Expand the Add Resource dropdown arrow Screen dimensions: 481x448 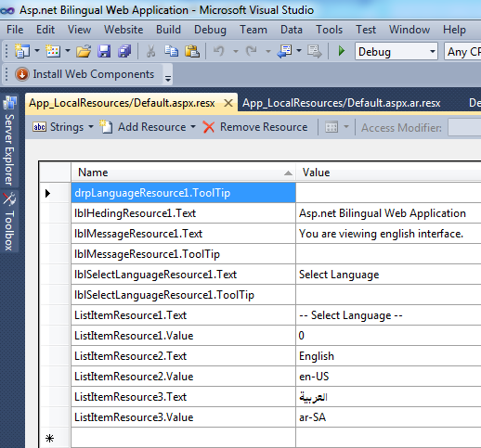coord(193,127)
